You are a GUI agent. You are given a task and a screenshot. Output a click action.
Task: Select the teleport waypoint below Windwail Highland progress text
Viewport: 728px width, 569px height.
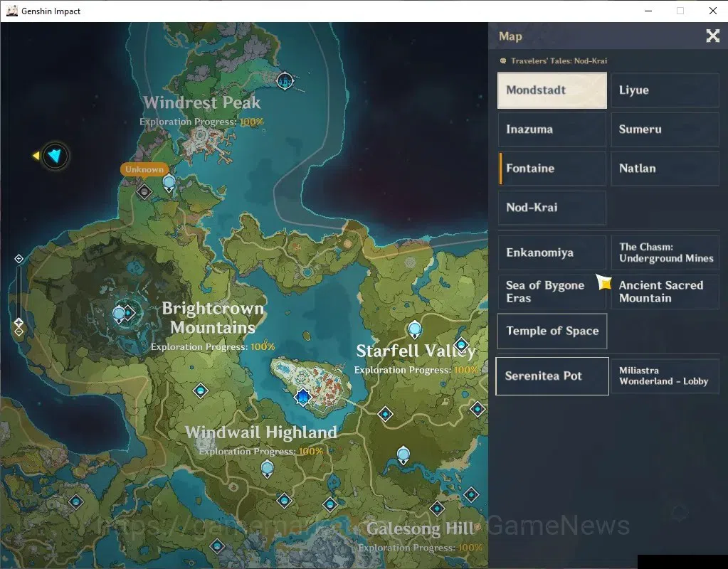(x=268, y=469)
